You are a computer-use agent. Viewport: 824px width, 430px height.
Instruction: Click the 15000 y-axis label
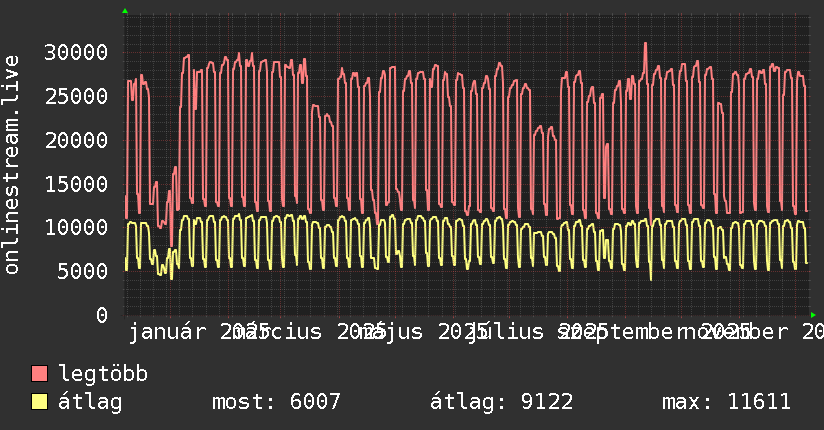pos(76,184)
